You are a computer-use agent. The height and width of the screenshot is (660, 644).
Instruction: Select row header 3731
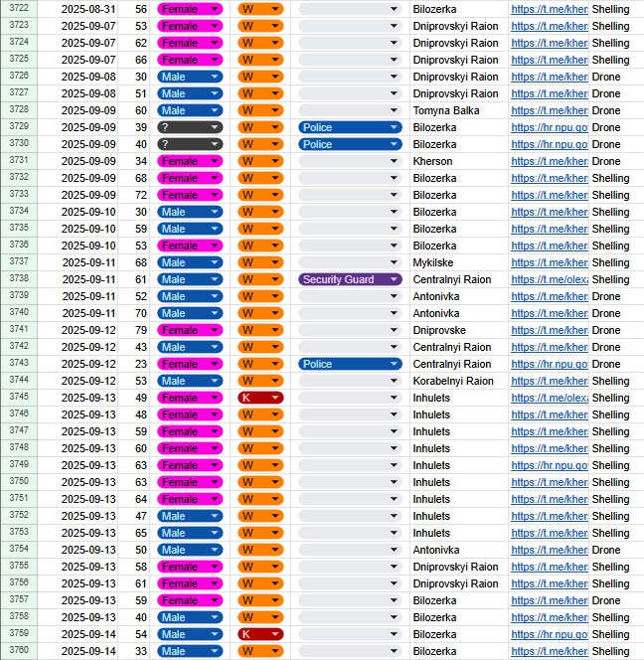point(19,160)
